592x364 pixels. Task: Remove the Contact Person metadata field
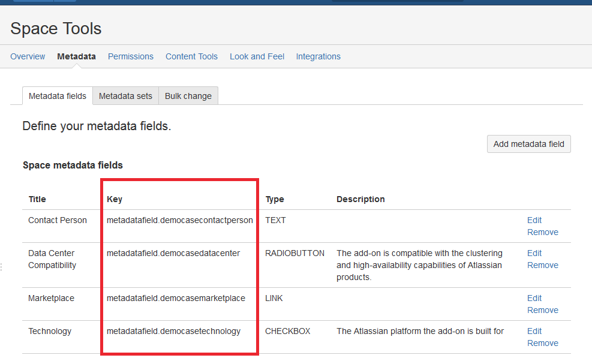tap(542, 232)
